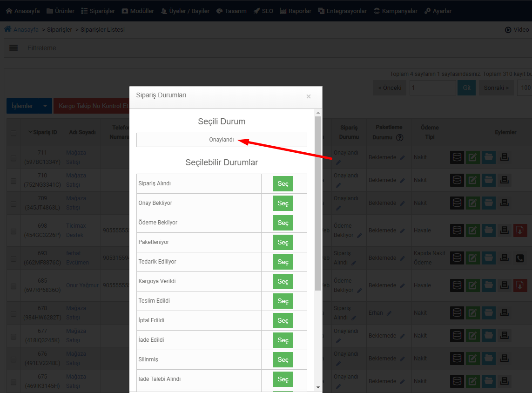Edit packaging status pencil next to Erhan
The height and width of the screenshot is (393, 532).
tap(389, 313)
